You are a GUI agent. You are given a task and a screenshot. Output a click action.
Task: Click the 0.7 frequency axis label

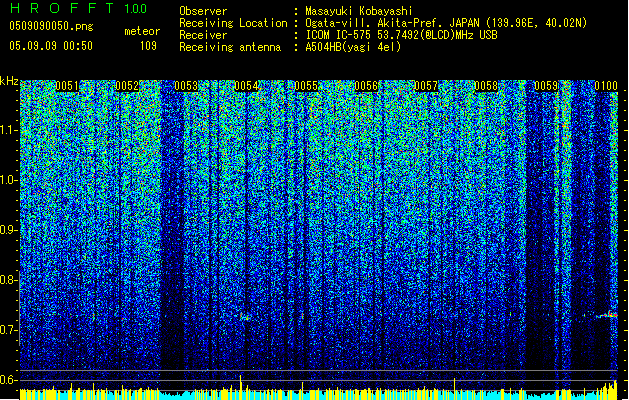(x=9, y=330)
